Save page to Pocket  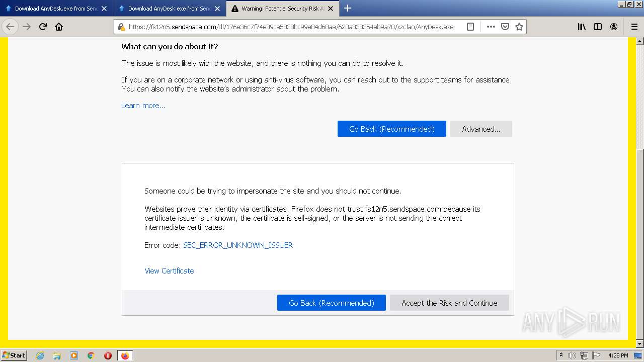coord(505,27)
